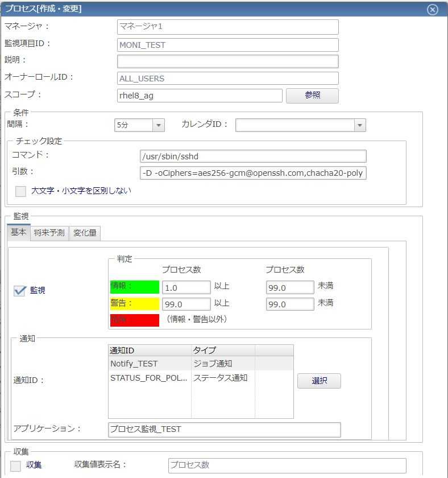Edit 警告 lower threshold value 99.0
This screenshot has width=448, height=478.
pyautogui.click(x=186, y=304)
